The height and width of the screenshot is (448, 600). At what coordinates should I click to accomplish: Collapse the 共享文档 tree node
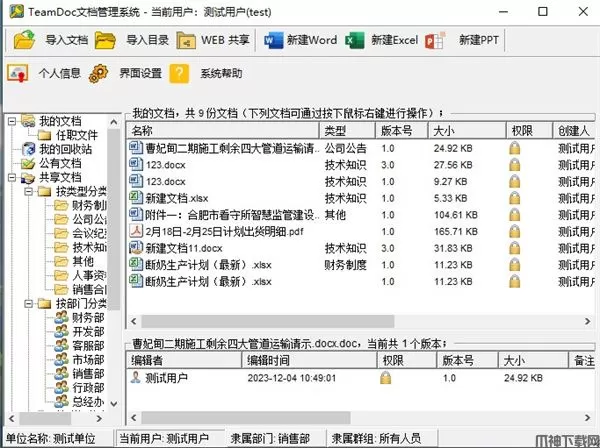pos(12,178)
